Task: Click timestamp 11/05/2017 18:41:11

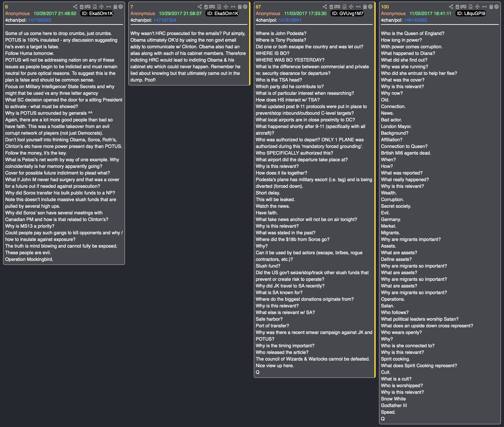Action: [x=430, y=14]
